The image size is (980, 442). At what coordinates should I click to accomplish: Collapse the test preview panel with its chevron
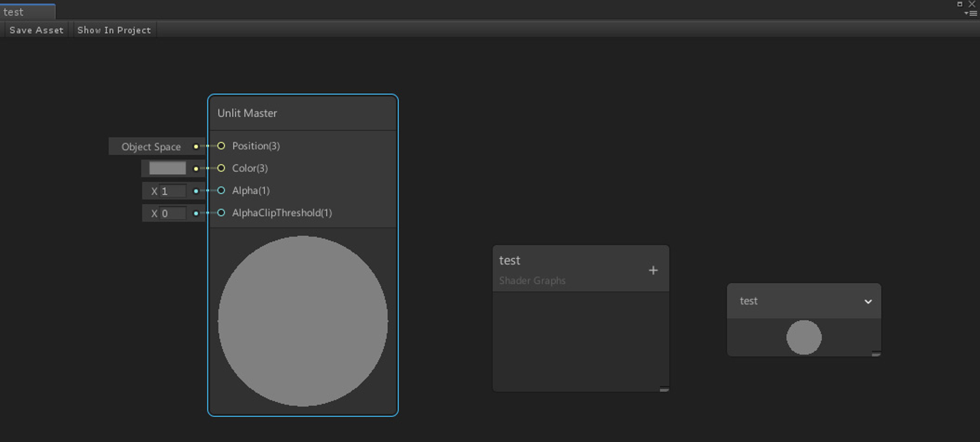(868, 301)
